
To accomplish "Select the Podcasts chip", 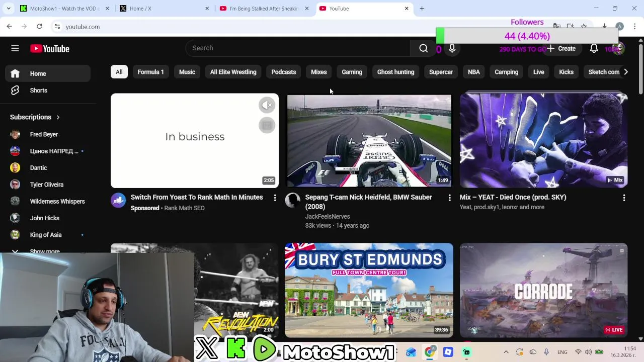I will point(284,72).
